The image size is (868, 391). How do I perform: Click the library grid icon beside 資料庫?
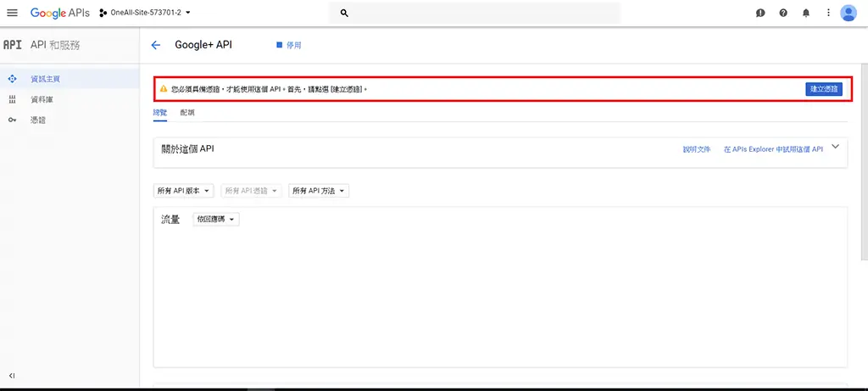[x=12, y=100]
